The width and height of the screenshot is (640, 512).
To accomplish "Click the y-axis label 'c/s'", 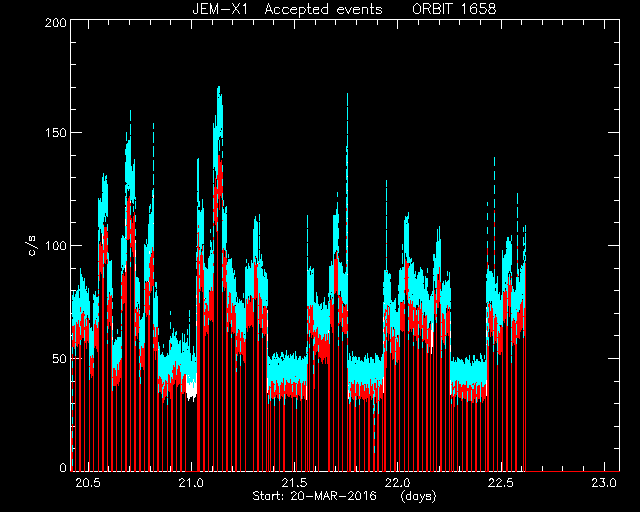I will click(x=32, y=246).
